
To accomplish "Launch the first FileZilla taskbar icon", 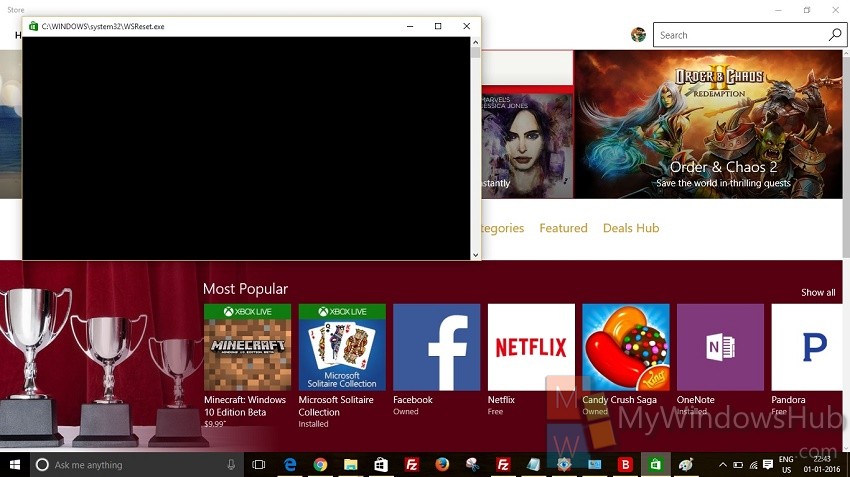I will (411, 465).
